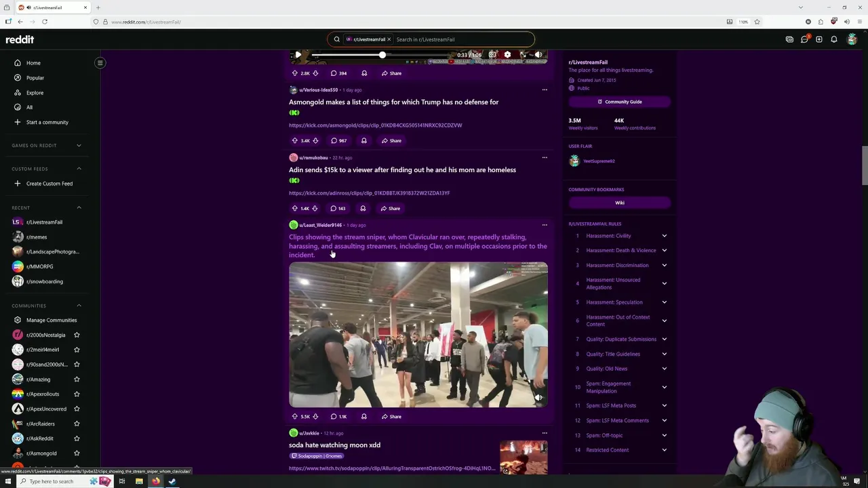This screenshot has width=868, height=488.
Task: Expand rule 7 Quality: Duplicate Submissions
Action: pos(664,339)
